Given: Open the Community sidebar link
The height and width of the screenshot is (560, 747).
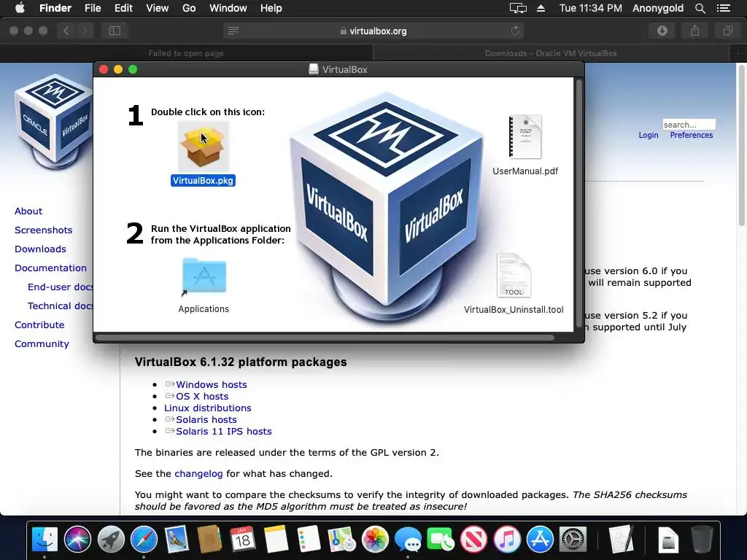Looking at the screenshot, I should point(42,344).
